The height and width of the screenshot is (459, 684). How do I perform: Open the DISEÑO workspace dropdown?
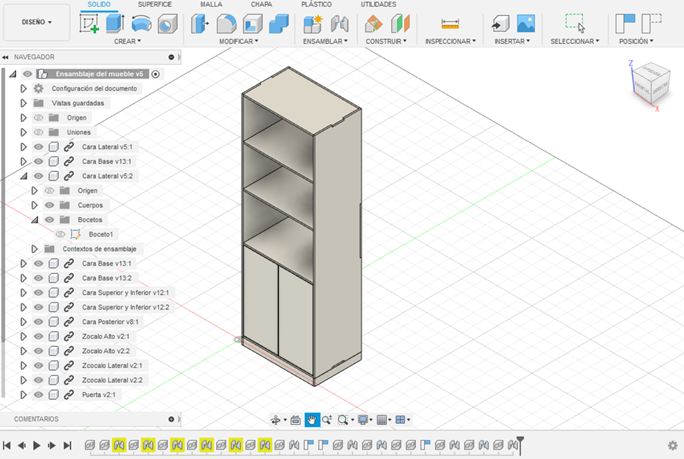click(37, 22)
